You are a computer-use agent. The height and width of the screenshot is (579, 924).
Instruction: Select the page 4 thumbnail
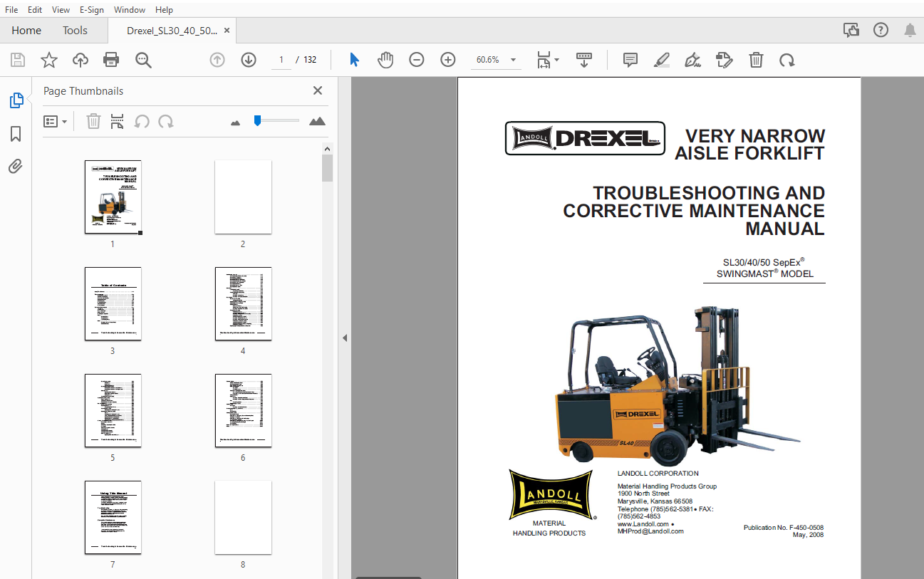[x=243, y=303]
